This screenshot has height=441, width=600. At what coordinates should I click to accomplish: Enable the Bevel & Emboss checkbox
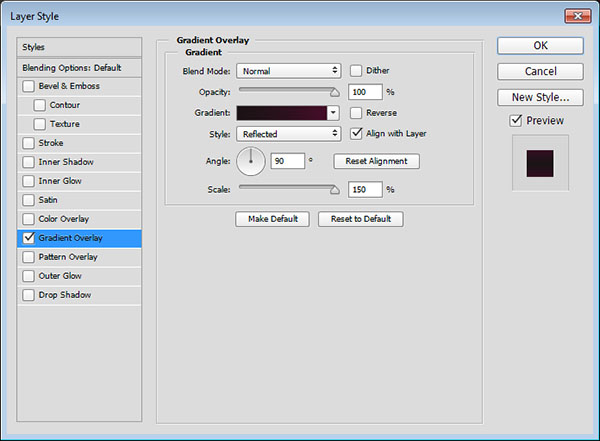tap(29, 86)
